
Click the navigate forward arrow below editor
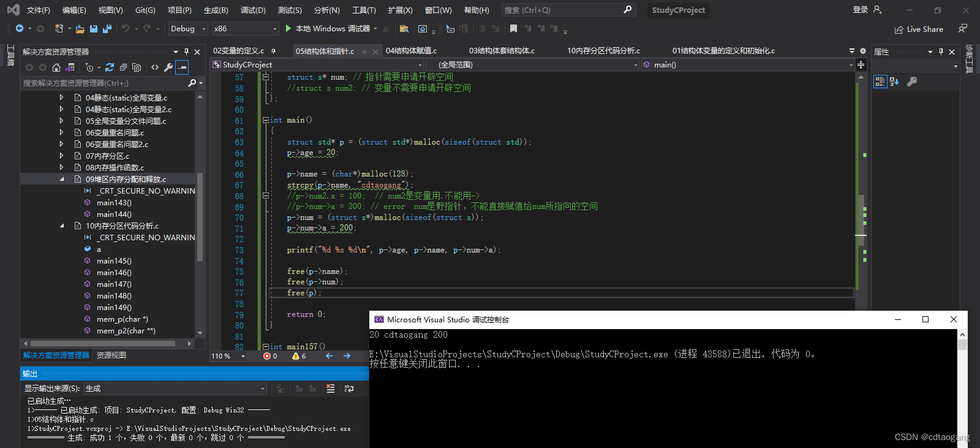[x=347, y=356]
